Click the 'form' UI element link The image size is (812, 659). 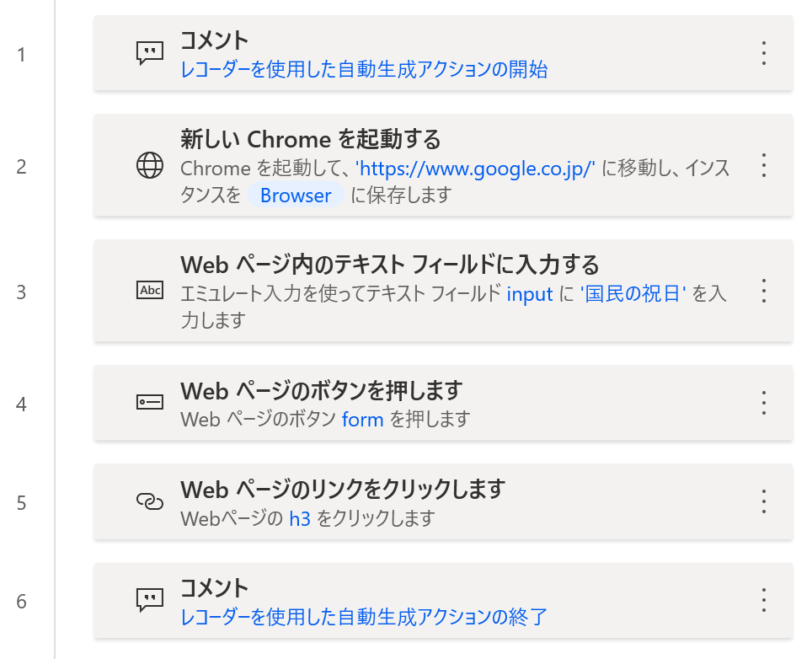click(362, 419)
